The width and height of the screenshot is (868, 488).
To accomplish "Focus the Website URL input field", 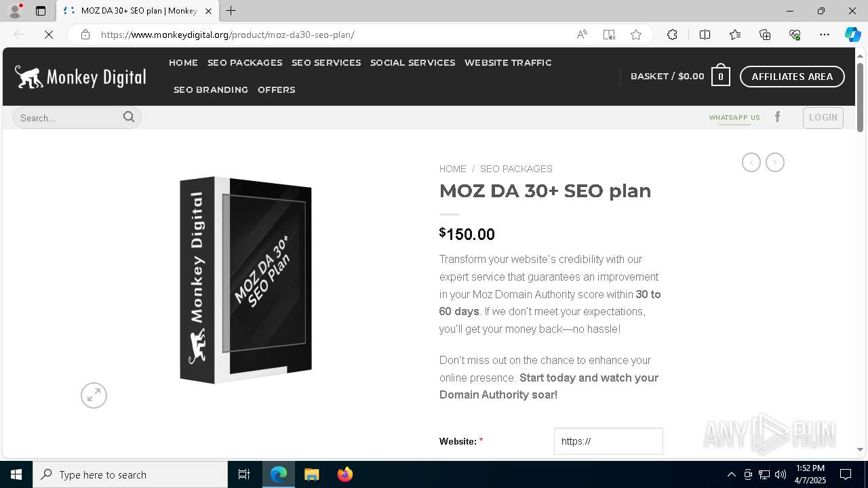I will click(608, 441).
